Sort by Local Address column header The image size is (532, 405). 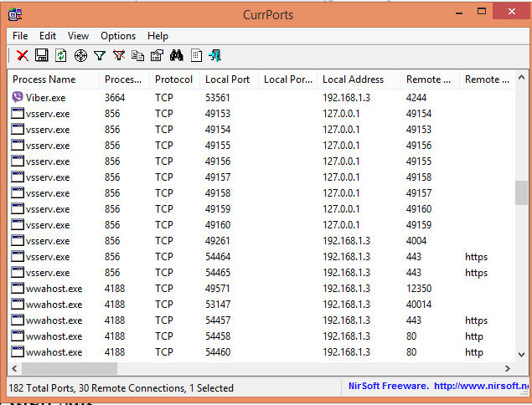coord(359,79)
